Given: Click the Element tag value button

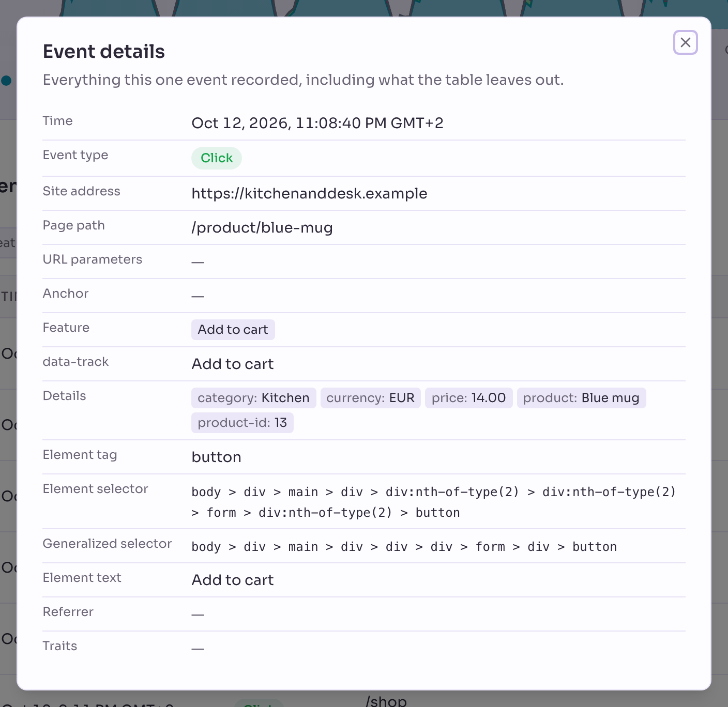Looking at the screenshot, I should pyautogui.click(x=216, y=457).
